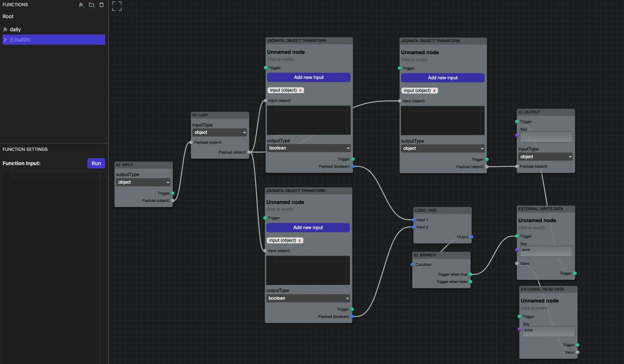Open inputType dropdown in IO: LAZY node

[x=220, y=133]
